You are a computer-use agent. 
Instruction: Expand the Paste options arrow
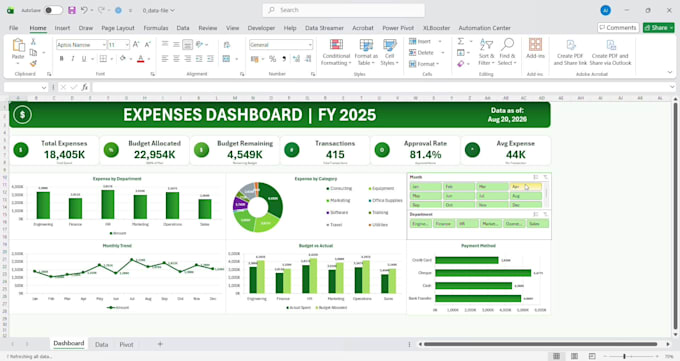(x=18, y=63)
